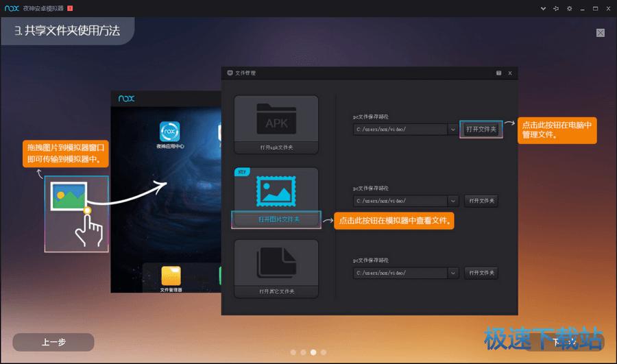The width and height of the screenshot is (617, 364).
Task: Click the highlighted 打开文件夹 button
Action: [481, 129]
